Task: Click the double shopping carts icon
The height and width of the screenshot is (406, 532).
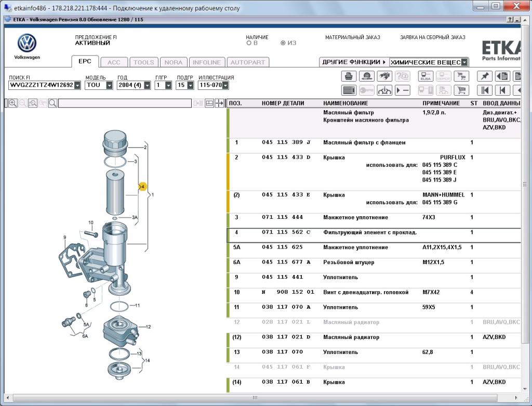Action: click(x=461, y=76)
